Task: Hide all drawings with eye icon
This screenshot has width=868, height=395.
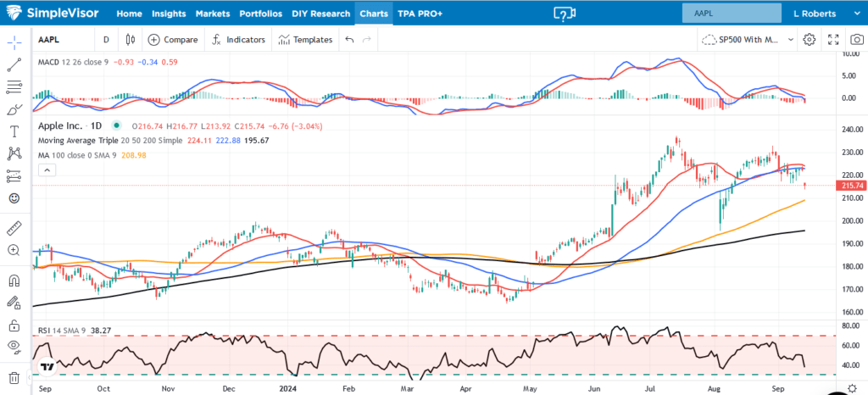Action: 14,347
